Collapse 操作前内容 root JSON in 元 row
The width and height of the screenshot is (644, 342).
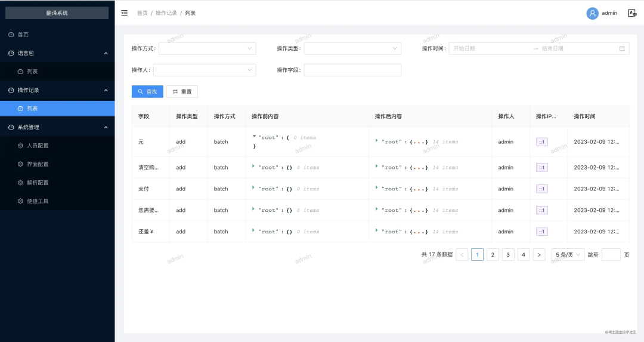(254, 136)
